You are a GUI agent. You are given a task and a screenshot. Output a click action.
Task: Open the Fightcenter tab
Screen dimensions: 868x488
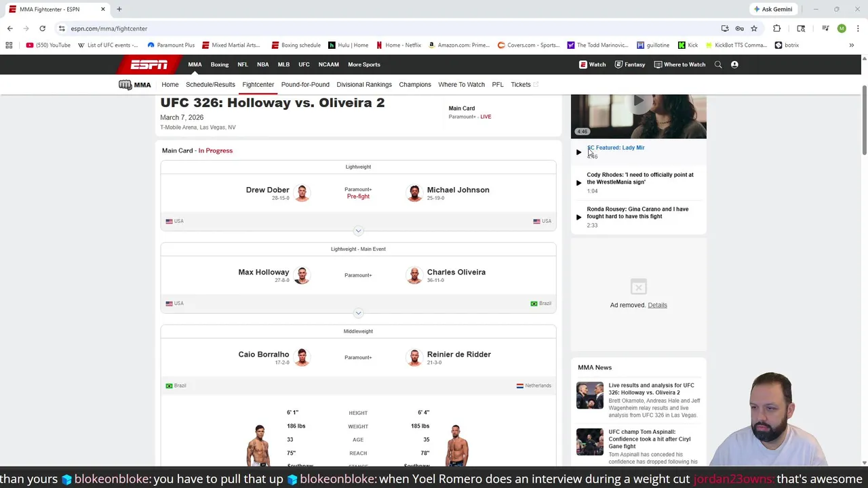(258, 85)
